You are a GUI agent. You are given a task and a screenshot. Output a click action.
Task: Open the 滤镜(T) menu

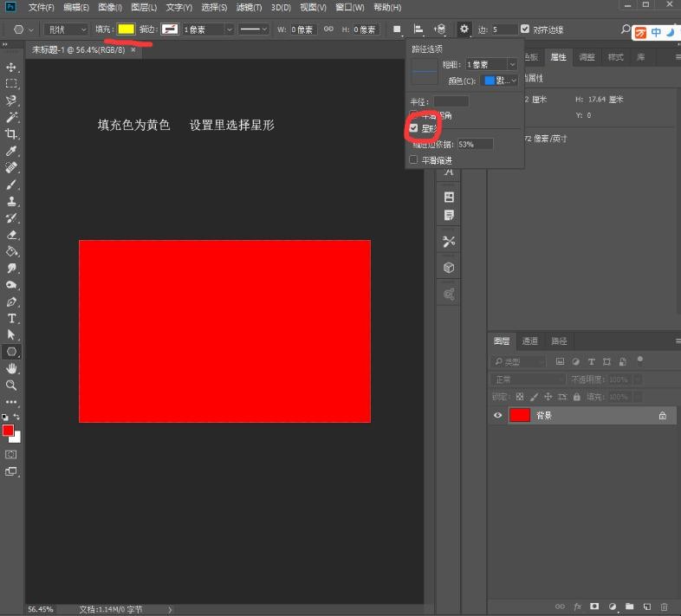[249, 8]
